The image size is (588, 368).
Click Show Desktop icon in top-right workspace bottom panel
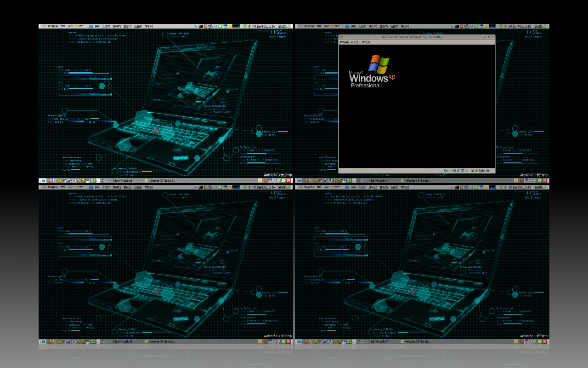(x=299, y=180)
